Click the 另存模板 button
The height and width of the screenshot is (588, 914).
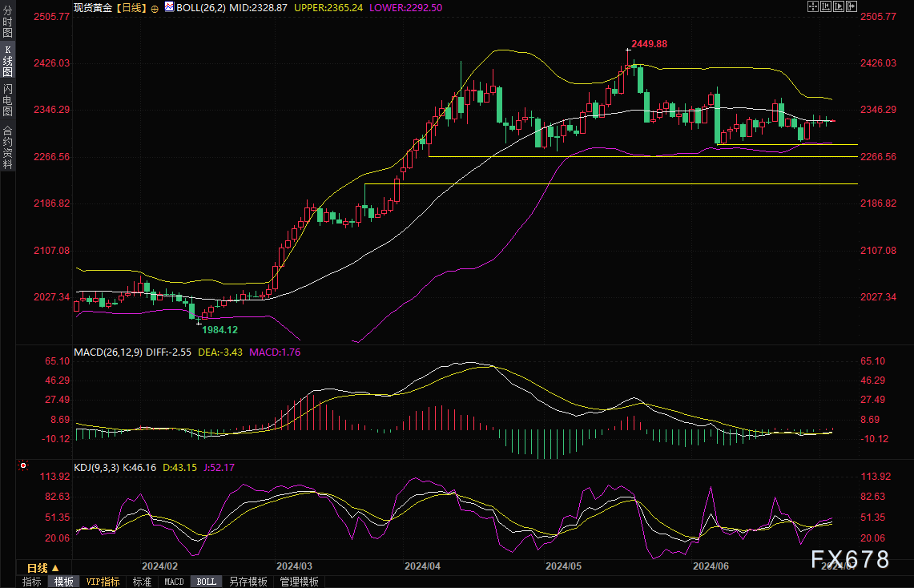[x=248, y=582]
